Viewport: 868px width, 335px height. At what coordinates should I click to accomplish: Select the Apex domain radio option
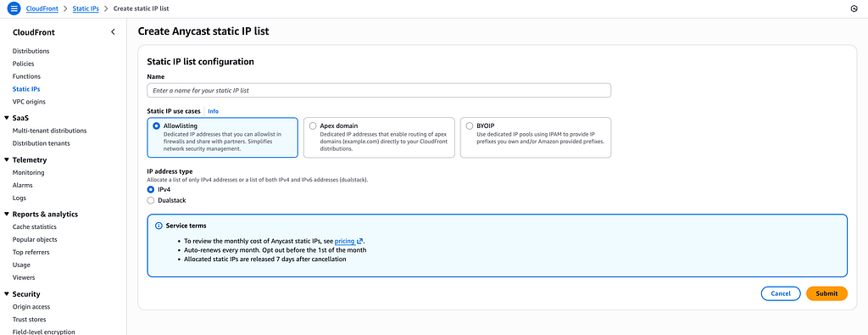(x=313, y=126)
